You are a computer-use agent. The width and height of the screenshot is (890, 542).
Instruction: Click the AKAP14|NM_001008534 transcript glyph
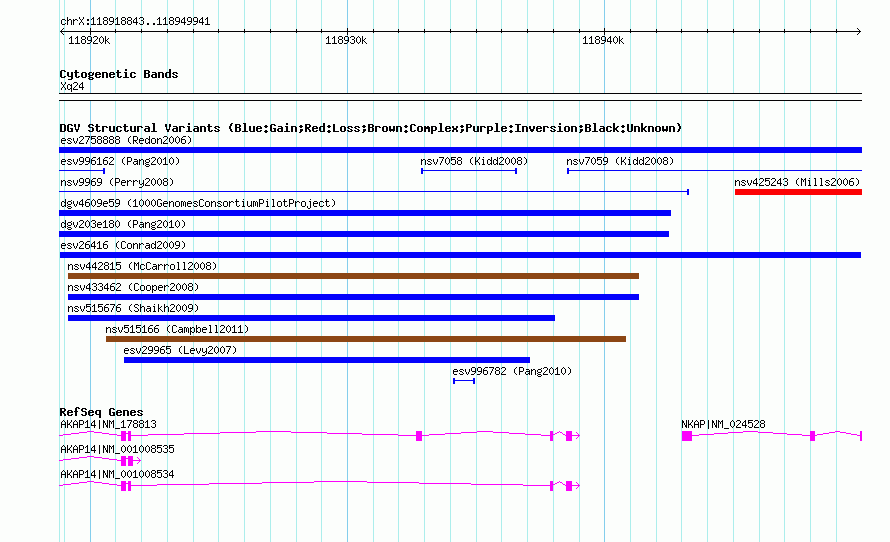point(319,485)
